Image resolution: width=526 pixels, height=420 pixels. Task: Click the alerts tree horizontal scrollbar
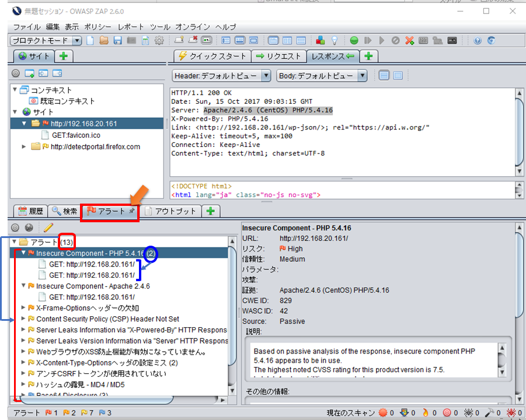(x=119, y=400)
